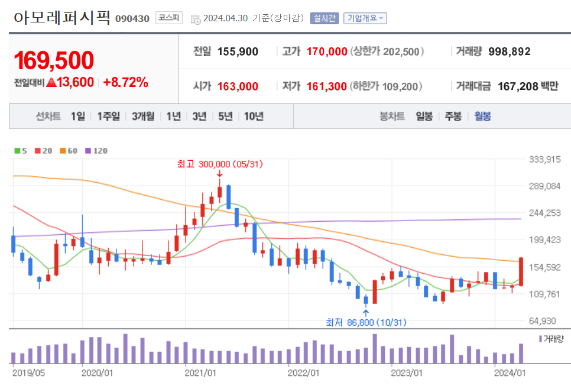Click the current price 169,500
Screen dimensions: 571x392
point(54,60)
